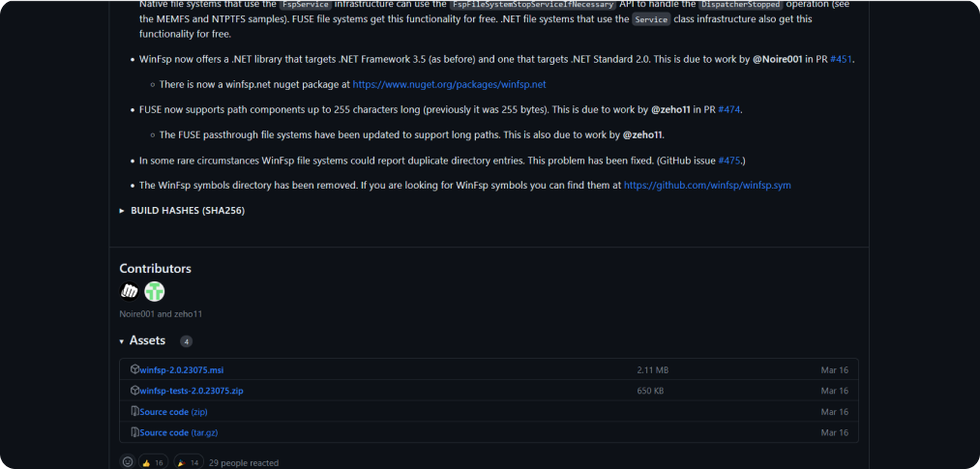Open the smiley add-reaction picker
The width and height of the screenshot is (980, 469).
point(128,463)
